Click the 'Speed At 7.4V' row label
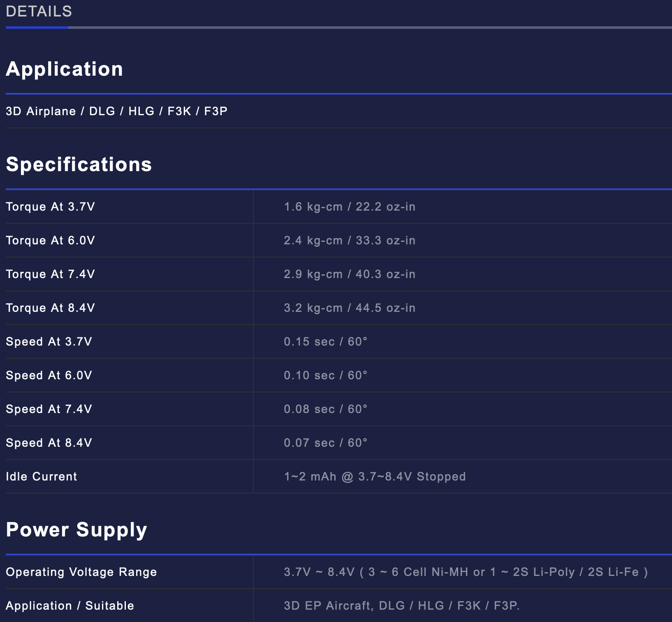Screen dimensions: 672x622 point(49,409)
